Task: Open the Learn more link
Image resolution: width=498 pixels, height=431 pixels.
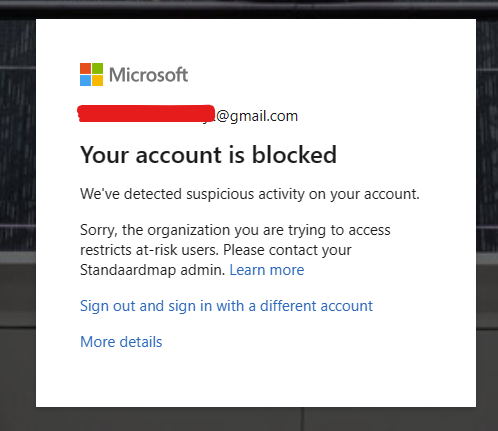Action: 267,270
